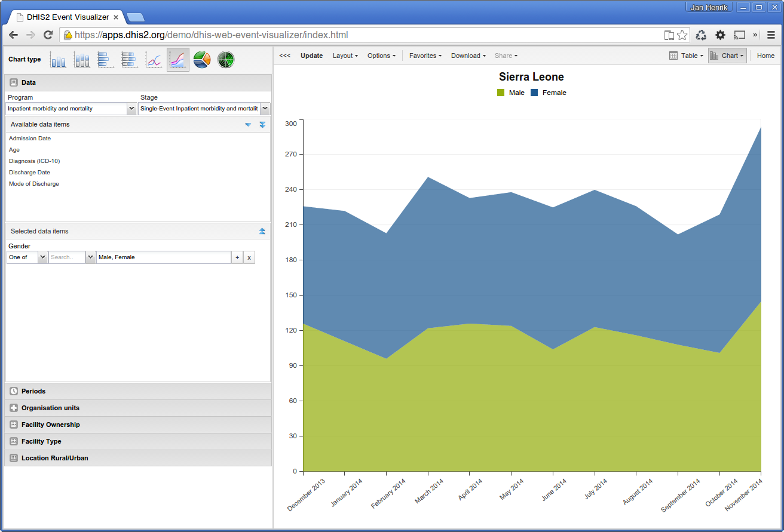Screen dimensions: 784x532
Task: Click the Gender filter search field
Action: click(66, 257)
